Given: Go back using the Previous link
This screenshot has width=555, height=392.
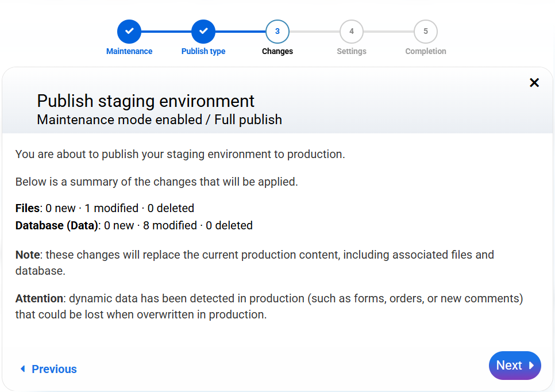Looking at the screenshot, I should point(54,369).
